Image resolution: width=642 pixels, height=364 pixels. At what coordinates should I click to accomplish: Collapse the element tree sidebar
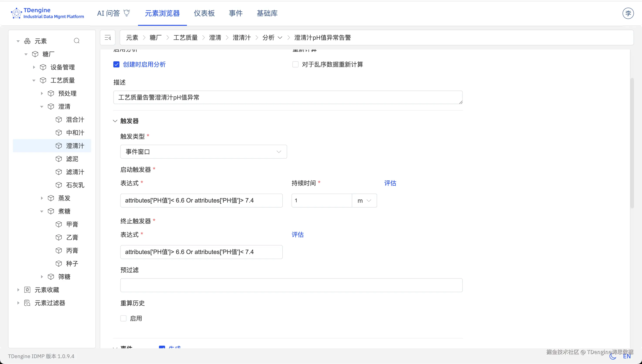[107, 38]
